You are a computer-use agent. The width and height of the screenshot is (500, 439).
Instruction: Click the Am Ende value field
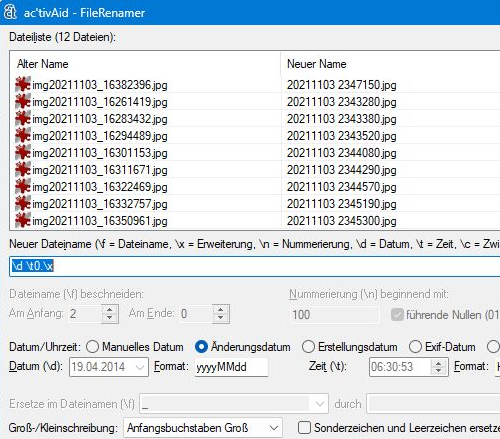click(196, 314)
